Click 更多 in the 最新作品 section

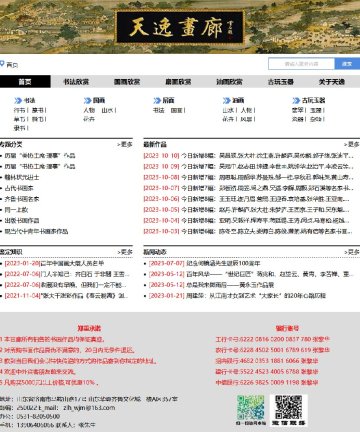point(352,144)
